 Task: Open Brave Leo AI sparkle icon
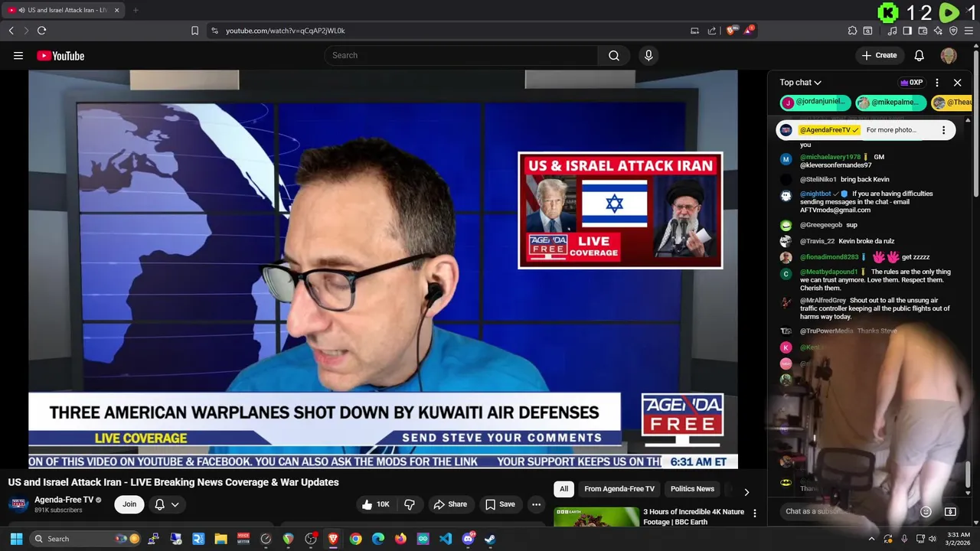(x=938, y=31)
